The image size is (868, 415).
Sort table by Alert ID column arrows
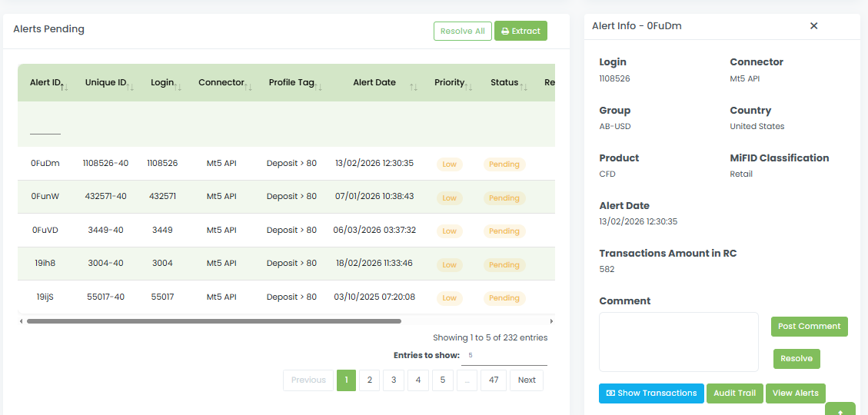click(x=64, y=87)
